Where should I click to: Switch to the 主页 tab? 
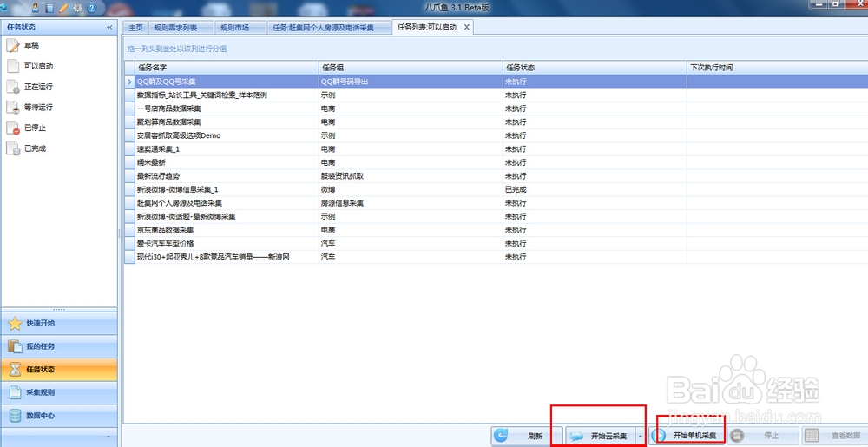tap(135, 27)
